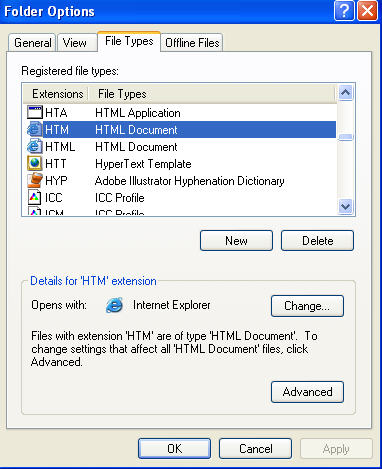The height and width of the screenshot is (469, 382).
Task: Open Advanced settings for HTML Document
Action: (x=307, y=392)
